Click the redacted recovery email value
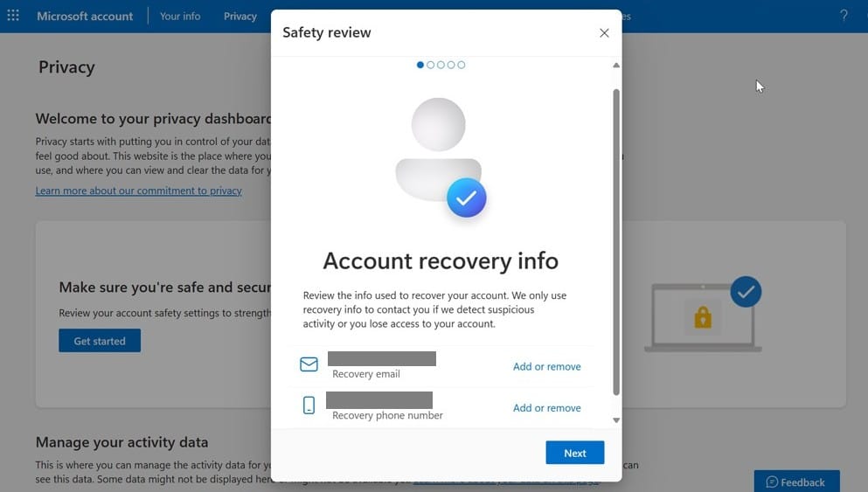 382,358
